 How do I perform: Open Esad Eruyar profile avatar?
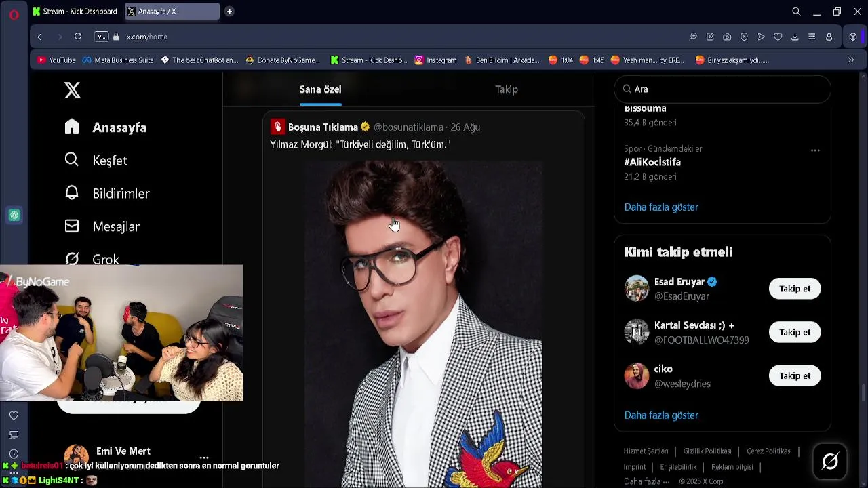[637, 289]
